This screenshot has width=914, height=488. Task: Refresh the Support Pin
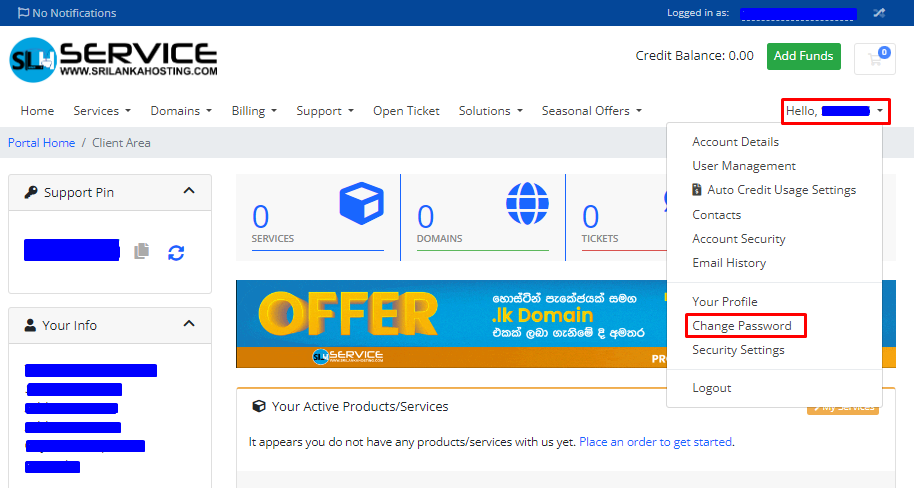176,252
